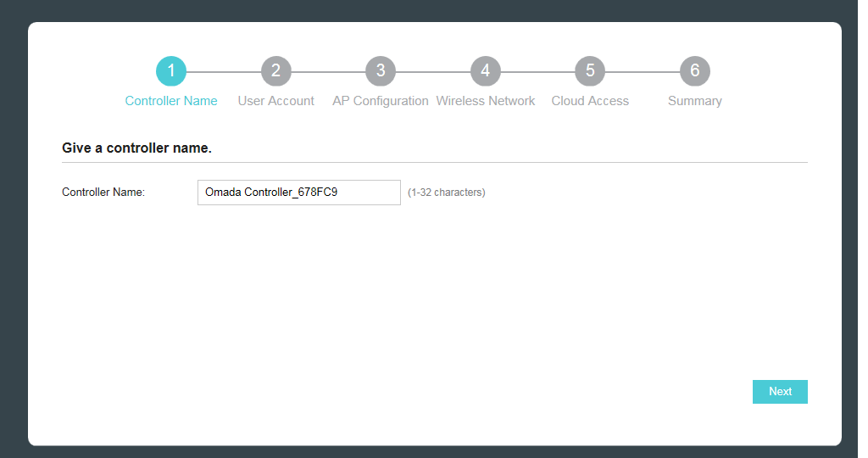Screen dimensions: 868x458
Task: Click the Controller Name step label
Action: 171,101
